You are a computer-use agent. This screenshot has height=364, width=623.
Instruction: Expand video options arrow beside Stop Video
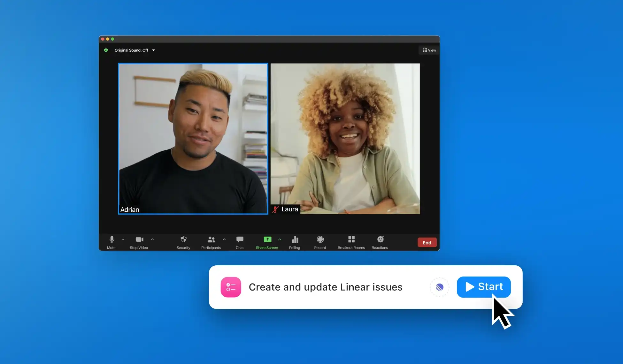pyautogui.click(x=152, y=239)
